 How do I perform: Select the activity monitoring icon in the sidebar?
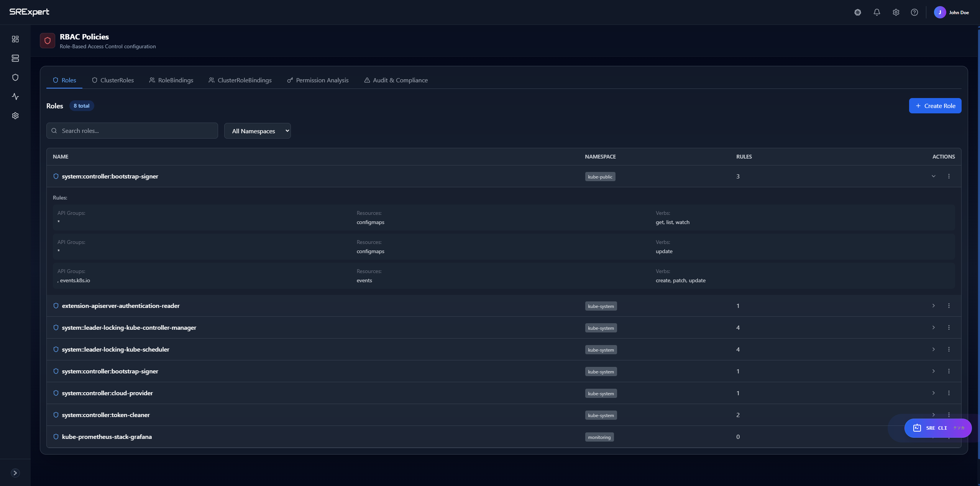coord(15,96)
